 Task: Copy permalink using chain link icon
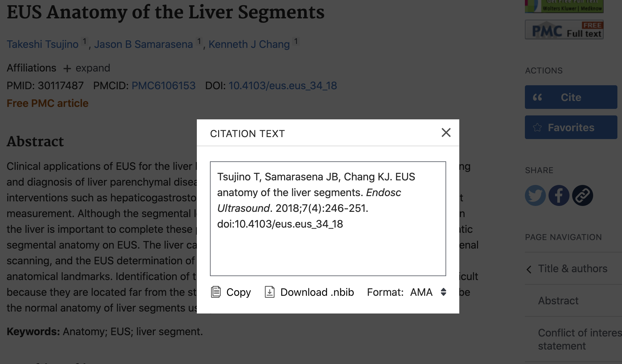(x=582, y=195)
